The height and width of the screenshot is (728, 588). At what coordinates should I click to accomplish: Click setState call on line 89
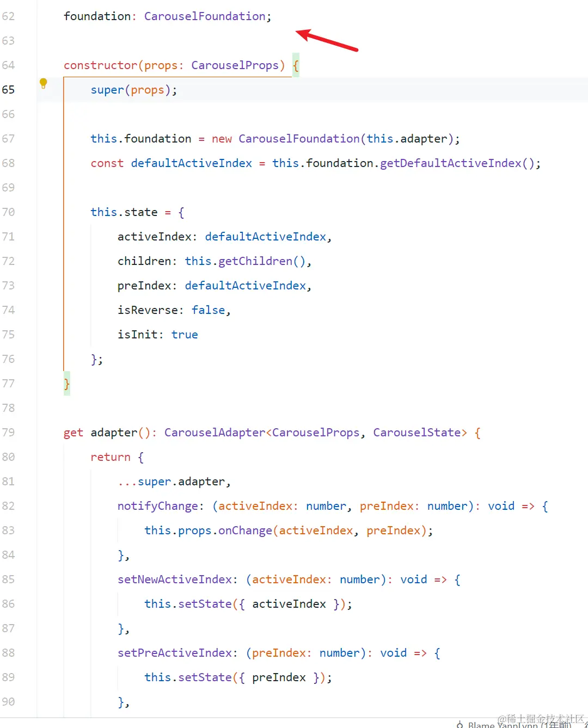[205, 677]
